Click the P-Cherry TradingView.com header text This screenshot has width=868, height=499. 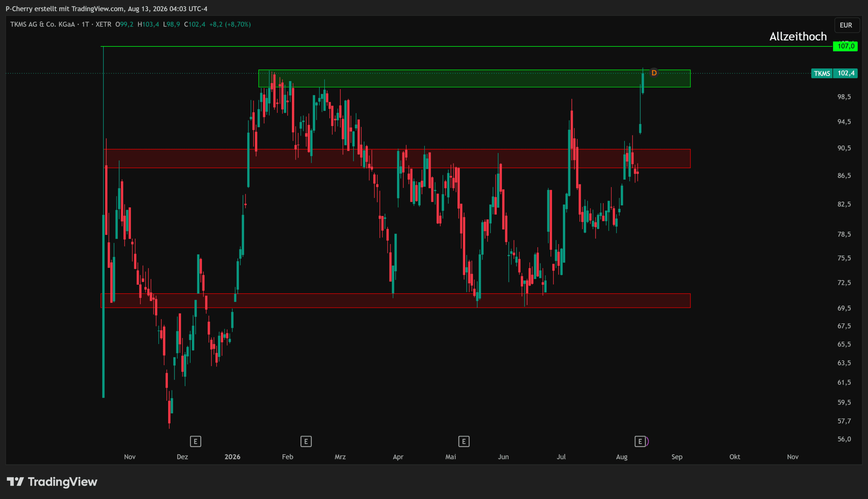(x=106, y=8)
